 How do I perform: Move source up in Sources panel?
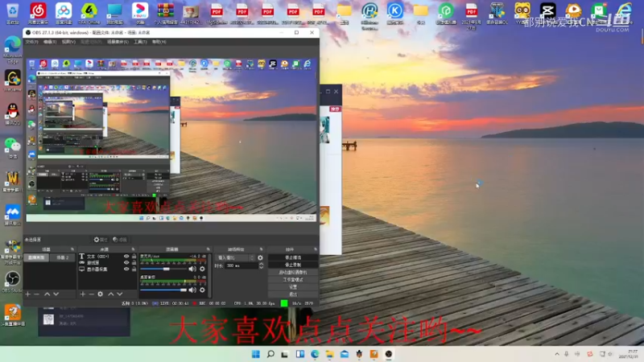(x=111, y=294)
